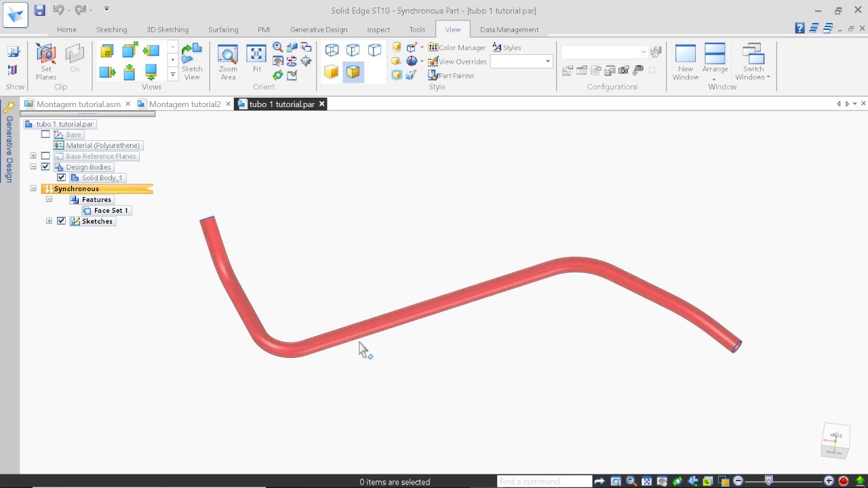Click the Help question mark icon
Viewport: 868px width, 488px height.
pyautogui.click(x=800, y=28)
